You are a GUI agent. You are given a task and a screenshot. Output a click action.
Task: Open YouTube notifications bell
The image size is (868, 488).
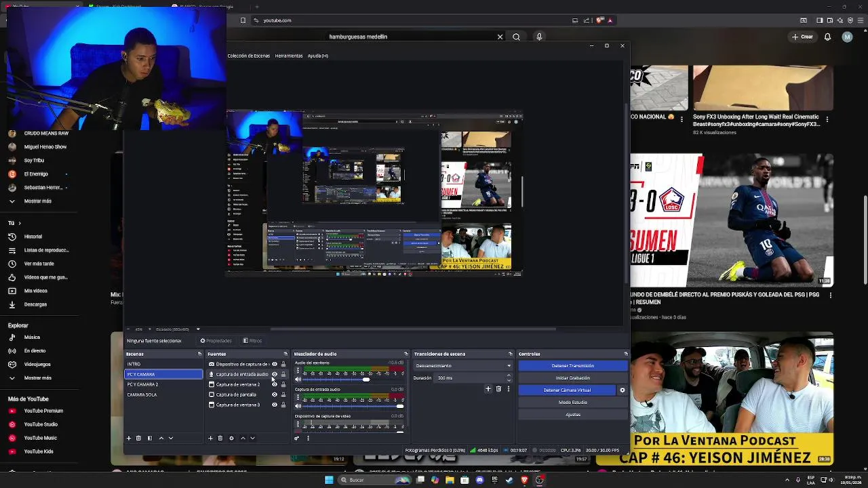827,37
